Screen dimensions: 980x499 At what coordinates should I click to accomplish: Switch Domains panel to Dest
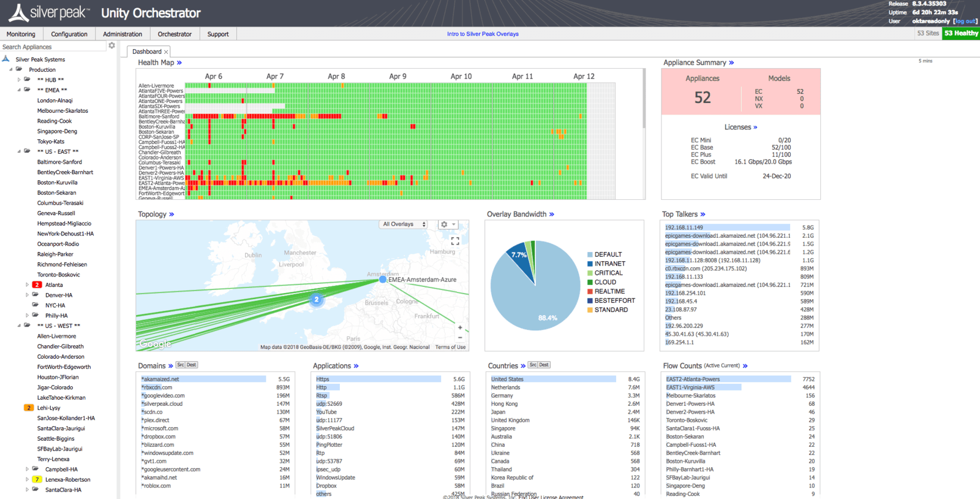click(x=192, y=365)
